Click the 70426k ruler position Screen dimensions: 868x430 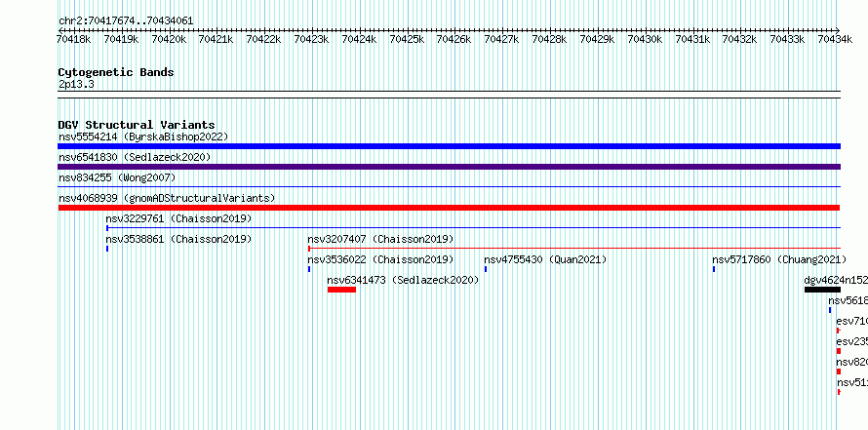click(454, 39)
